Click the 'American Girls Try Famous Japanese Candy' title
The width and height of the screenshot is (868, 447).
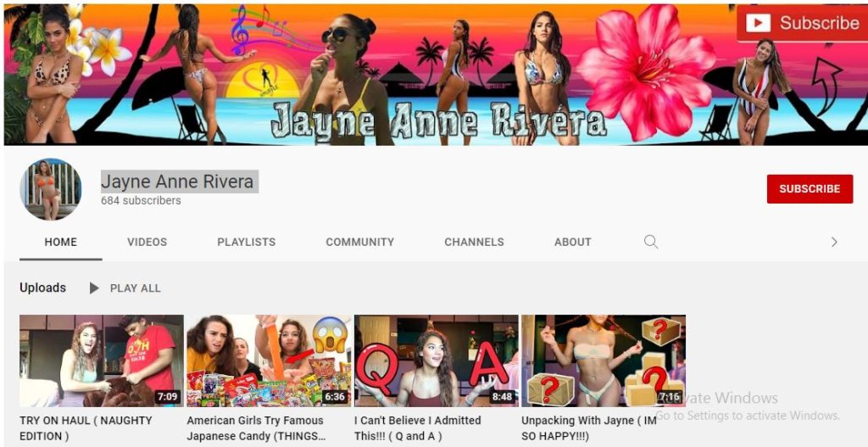coord(256,428)
